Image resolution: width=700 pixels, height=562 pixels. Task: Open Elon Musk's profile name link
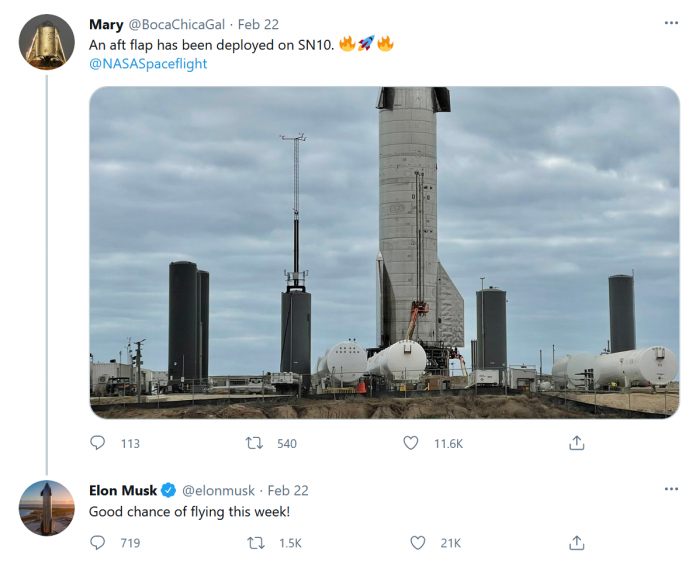point(123,490)
